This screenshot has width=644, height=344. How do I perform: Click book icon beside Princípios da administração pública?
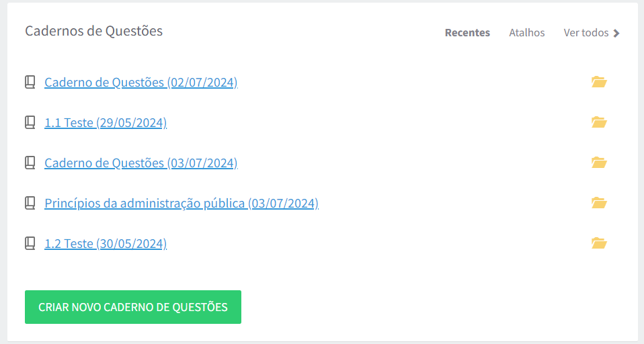[x=30, y=203]
